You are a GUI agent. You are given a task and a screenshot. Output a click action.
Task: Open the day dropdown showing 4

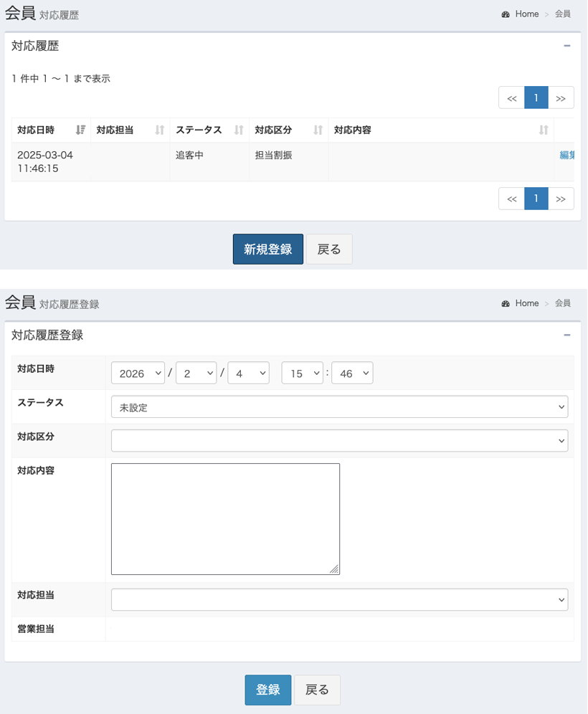249,373
